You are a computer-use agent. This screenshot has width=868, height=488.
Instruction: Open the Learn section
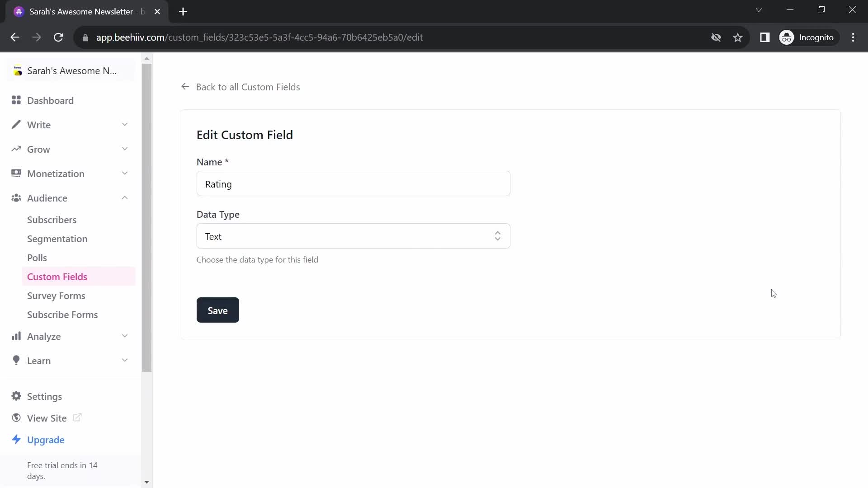39,361
